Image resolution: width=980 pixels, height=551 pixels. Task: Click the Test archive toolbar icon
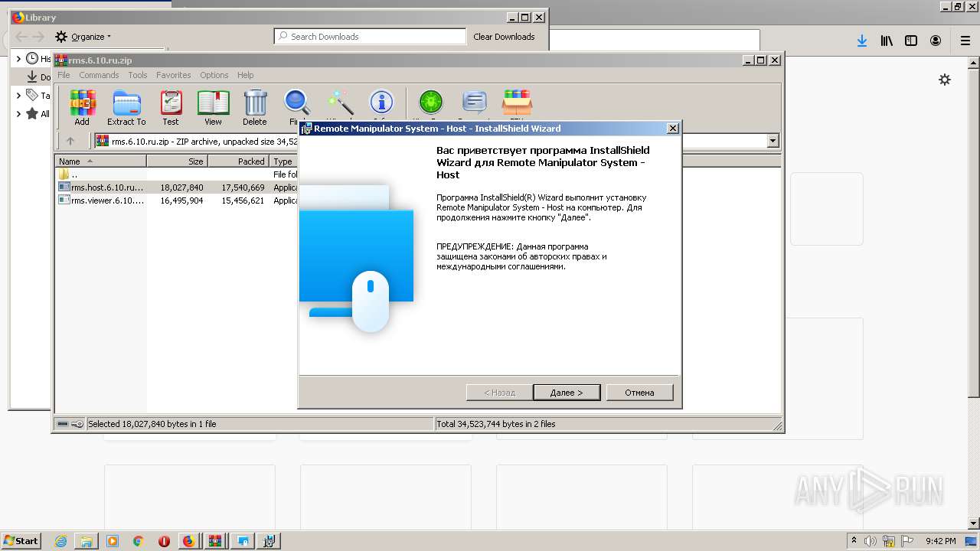[171, 107]
